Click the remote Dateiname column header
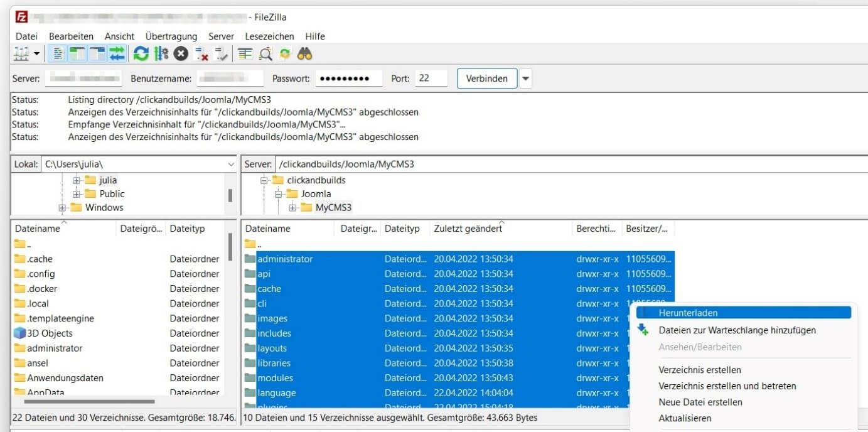Viewport: 868px width, 432px height. pyautogui.click(x=289, y=229)
